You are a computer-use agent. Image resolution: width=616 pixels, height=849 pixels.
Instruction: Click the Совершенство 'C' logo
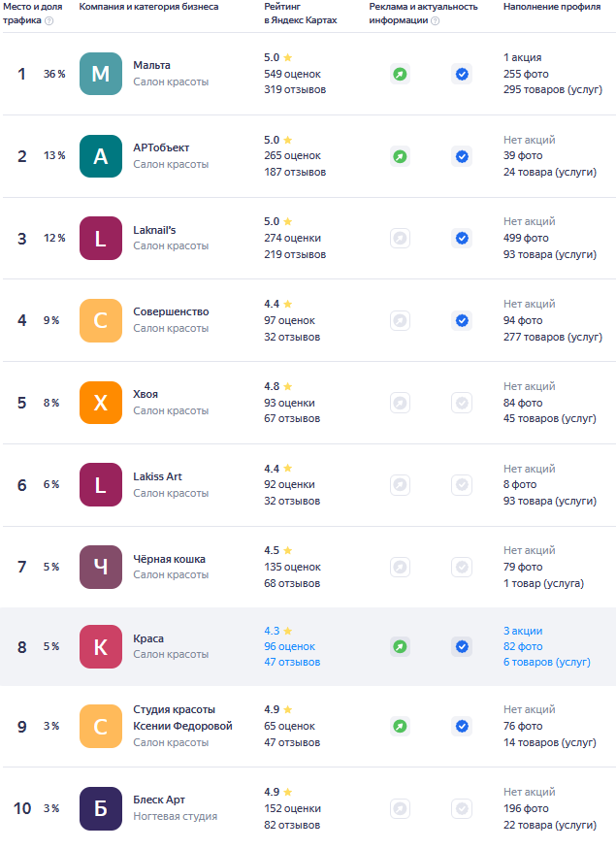coord(101,320)
